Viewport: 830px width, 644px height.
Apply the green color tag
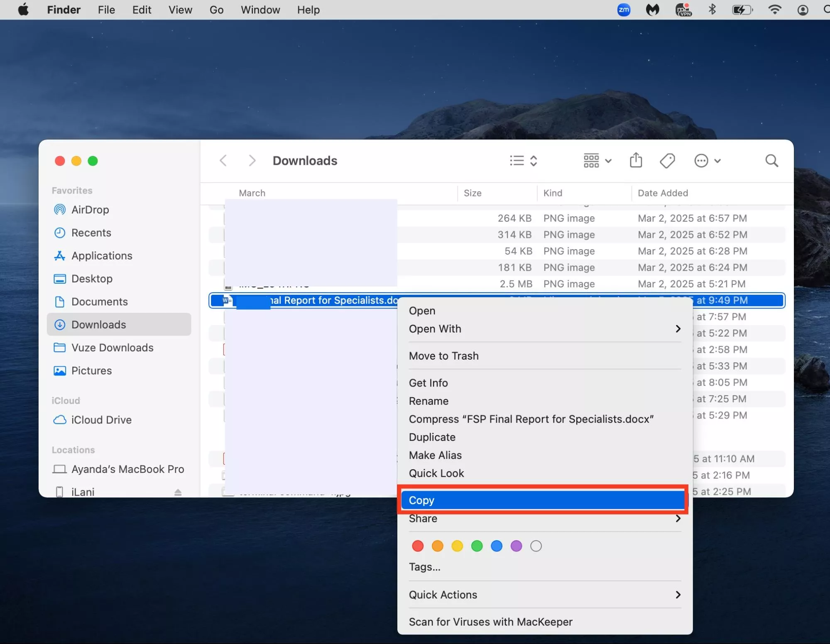click(x=477, y=546)
